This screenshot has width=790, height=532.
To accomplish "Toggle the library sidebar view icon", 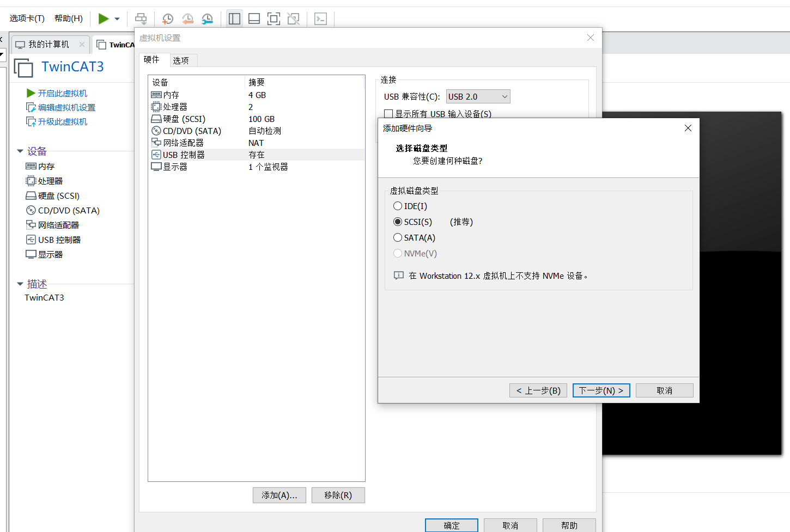I will coord(235,19).
